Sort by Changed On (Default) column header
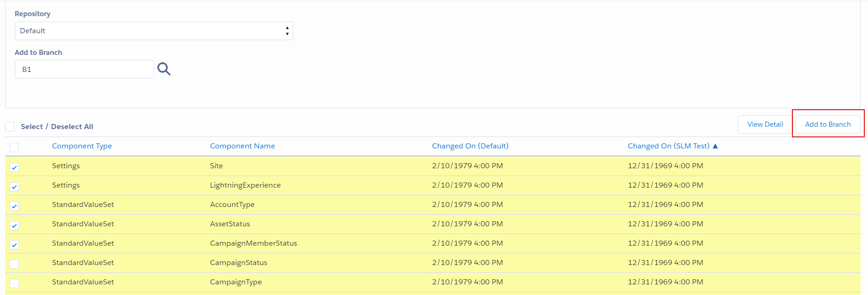 point(470,146)
